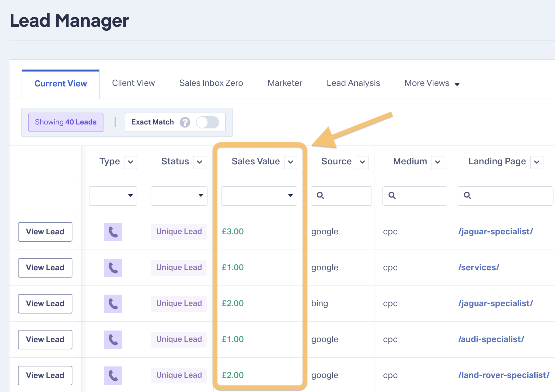Click the phone icon in the /audi-specialist/ row
Image resolution: width=555 pixels, height=392 pixels.
pos(113,340)
